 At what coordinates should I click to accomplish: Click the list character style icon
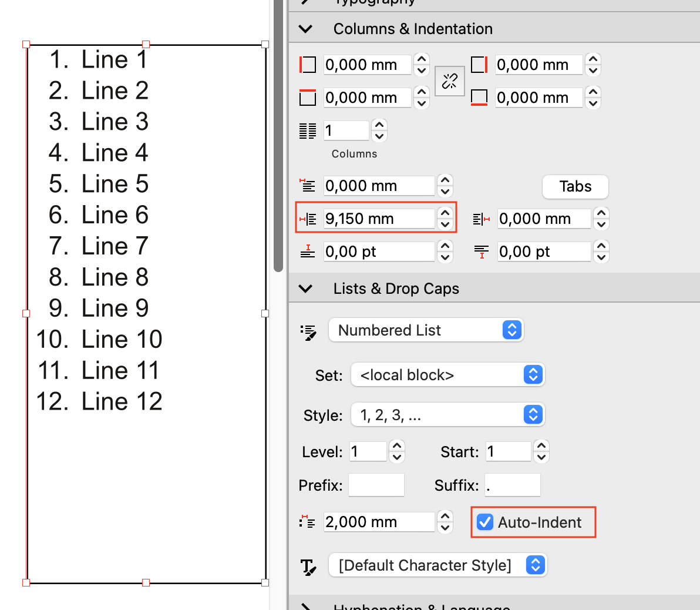[x=308, y=567]
